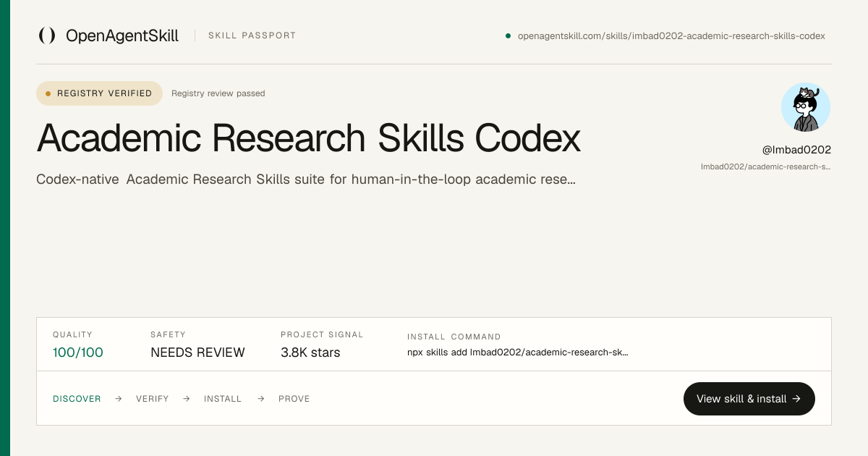The height and width of the screenshot is (456, 868).
Task: Select the DISCOVER step
Action: click(77, 399)
